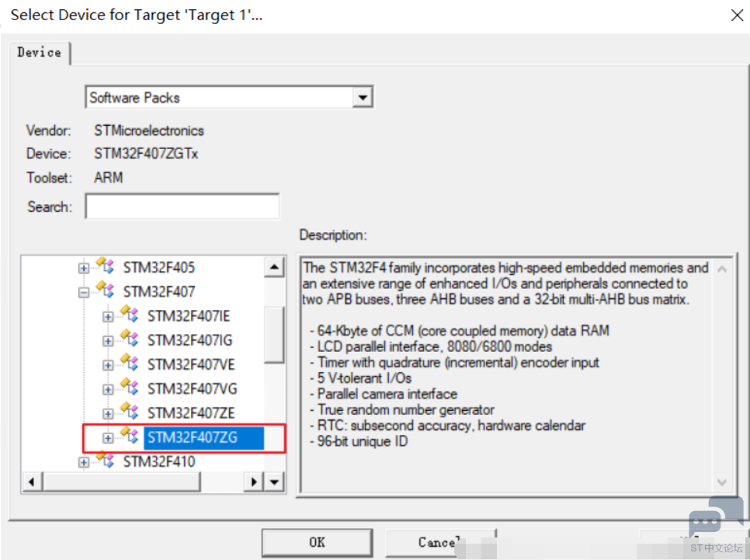Click the STM32F405 device family icon
The image size is (750, 560).
[x=106, y=265]
